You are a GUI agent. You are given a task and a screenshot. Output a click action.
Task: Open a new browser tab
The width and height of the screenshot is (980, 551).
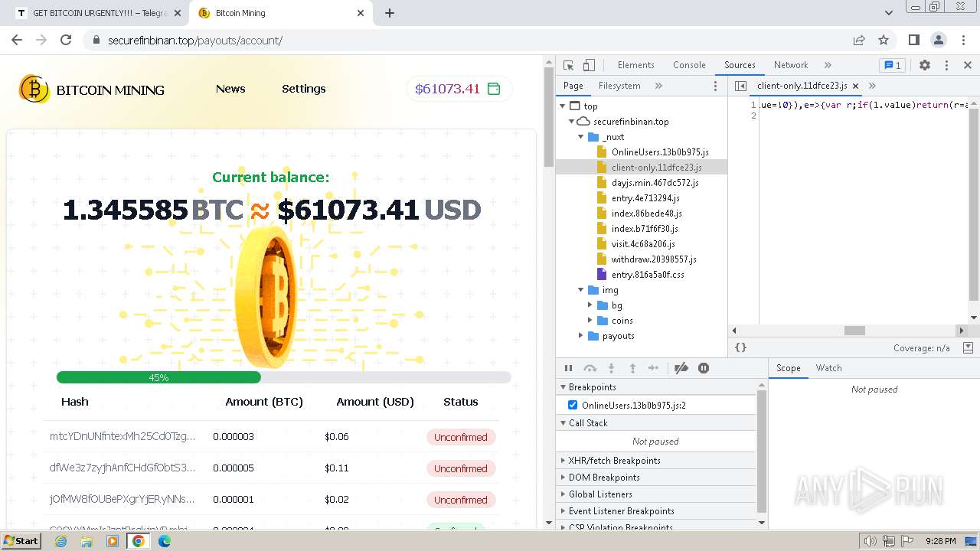tap(390, 13)
